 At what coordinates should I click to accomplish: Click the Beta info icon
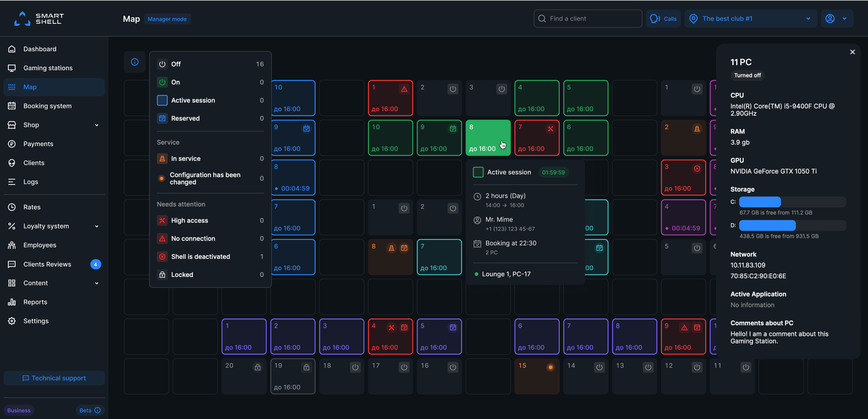(x=98, y=410)
